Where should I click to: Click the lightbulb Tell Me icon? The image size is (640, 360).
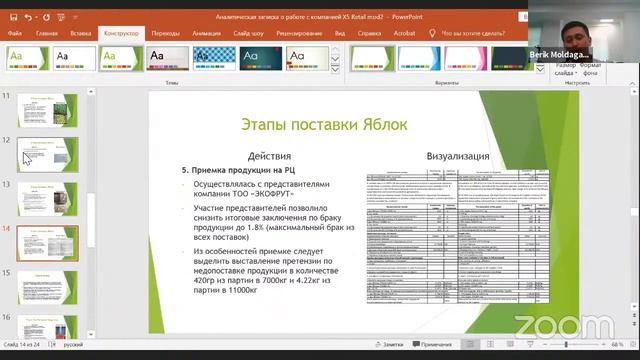click(432, 33)
